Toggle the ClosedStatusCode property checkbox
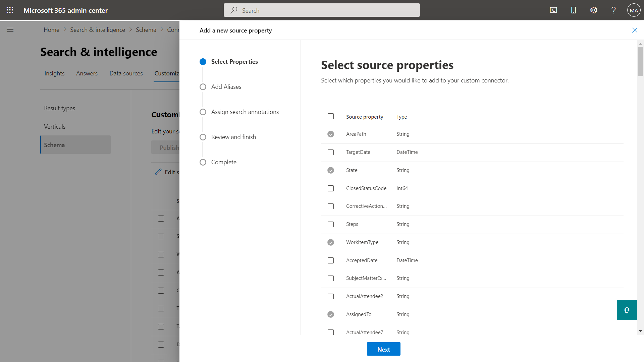The width and height of the screenshot is (644, 362). click(331, 188)
